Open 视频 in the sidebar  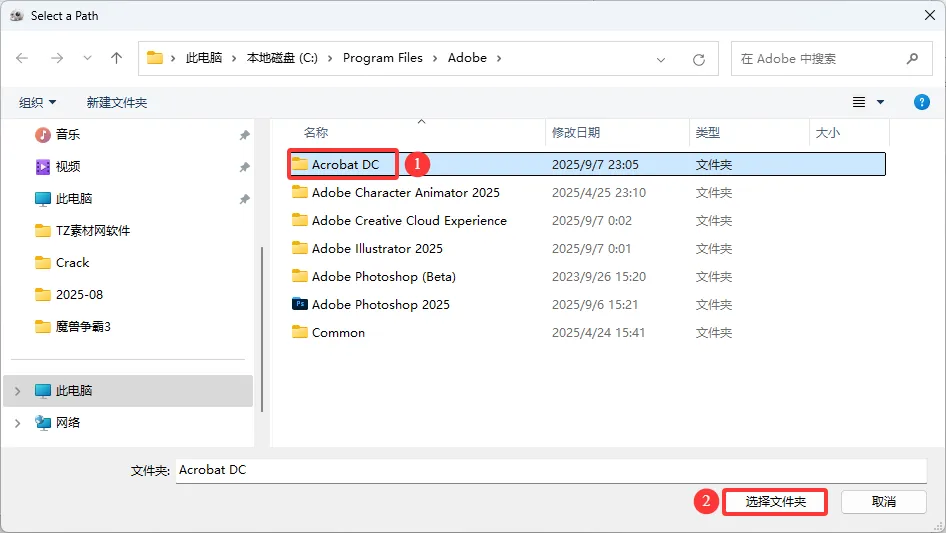(68, 167)
